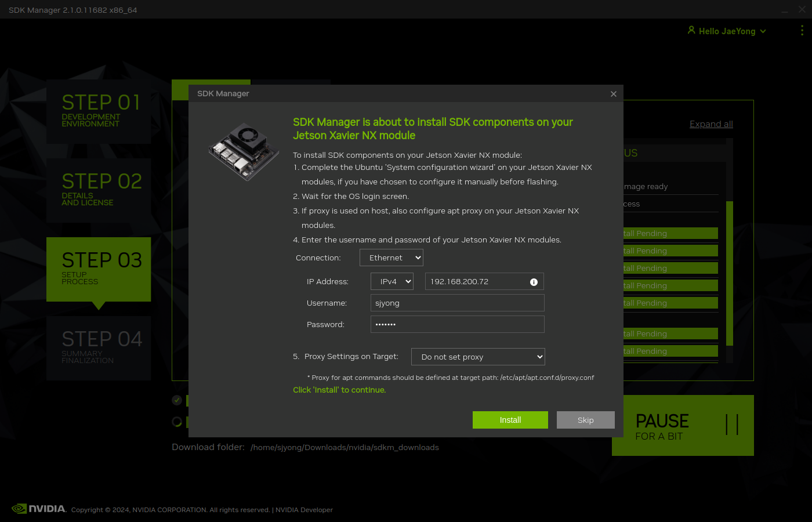Viewport: 812px width, 522px height.
Task: Open the Connection Ethernet dropdown
Action: [x=391, y=258]
